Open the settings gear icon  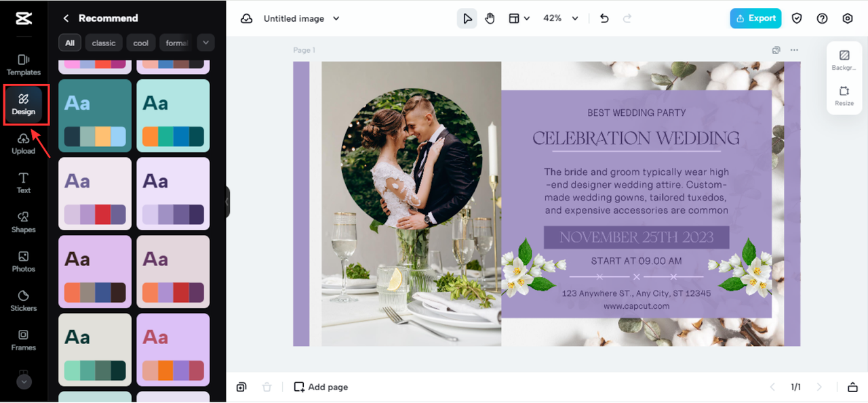(x=848, y=18)
